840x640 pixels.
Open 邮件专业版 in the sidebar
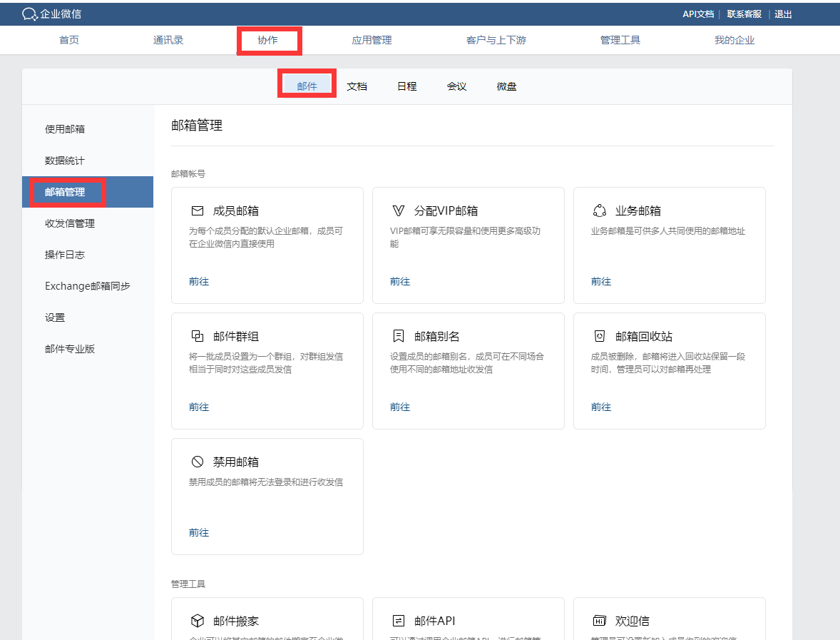(87, 349)
